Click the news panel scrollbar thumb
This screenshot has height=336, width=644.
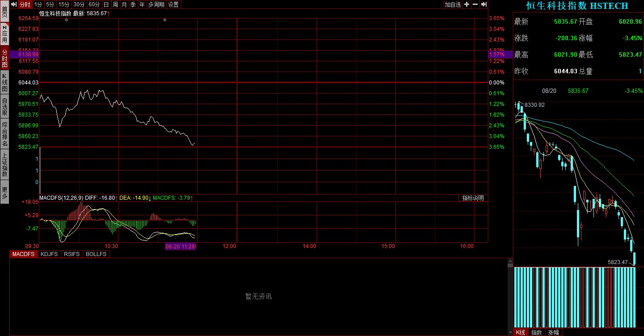pyautogui.click(x=510, y=265)
